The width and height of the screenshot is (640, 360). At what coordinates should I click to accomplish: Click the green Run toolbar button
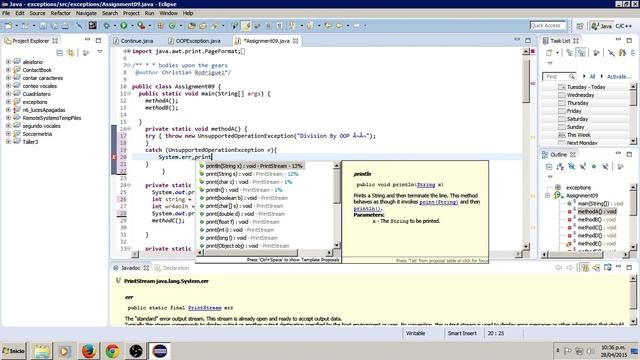coord(124,26)
